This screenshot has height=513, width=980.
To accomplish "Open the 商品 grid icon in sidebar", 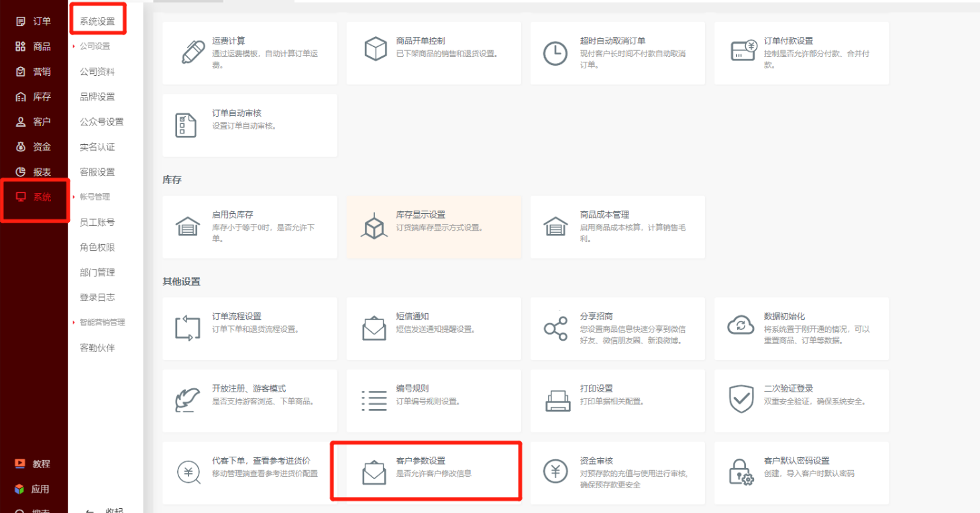I will click(21, 46).
